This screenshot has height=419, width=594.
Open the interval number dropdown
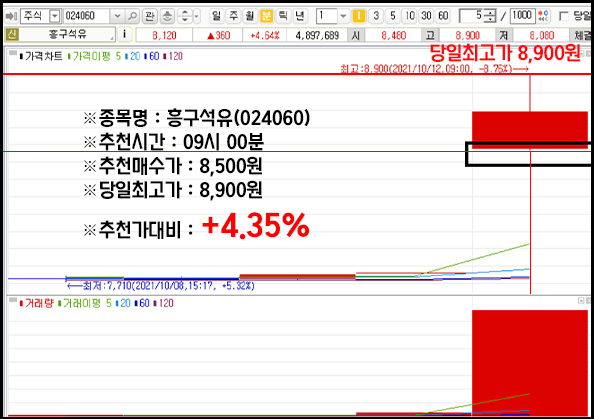pyautogui.click(x=343, y=16)
